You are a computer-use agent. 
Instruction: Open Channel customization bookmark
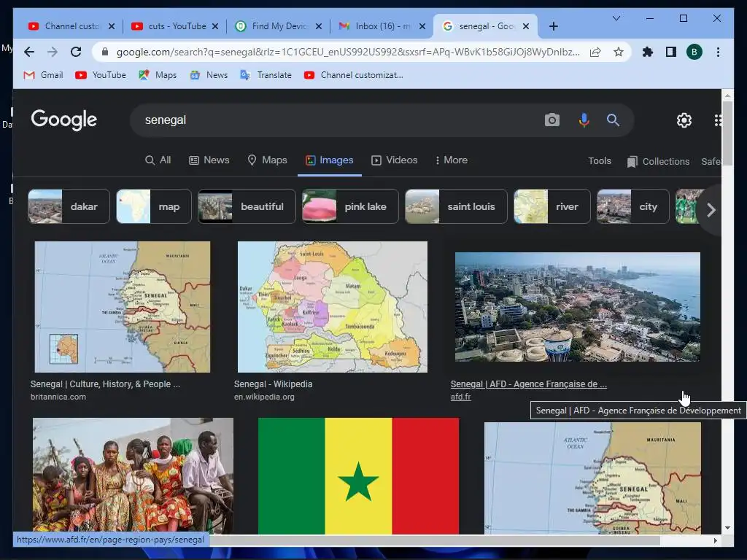tap(354, 75)
